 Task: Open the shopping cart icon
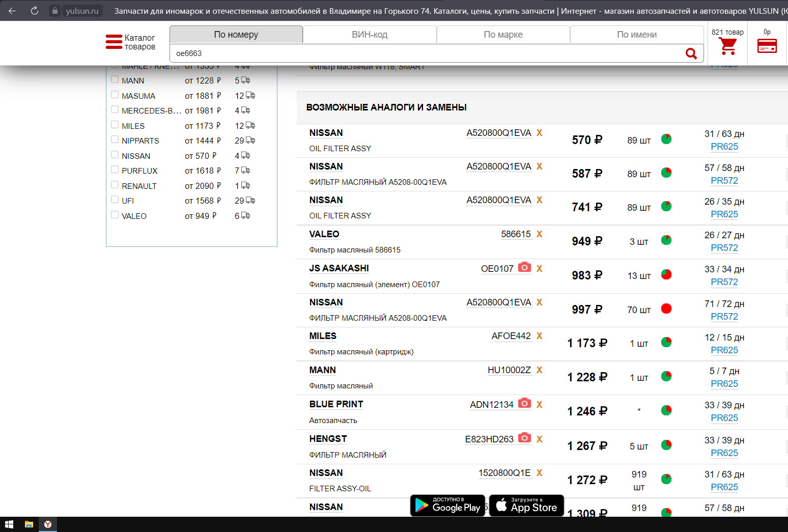point(728,46)
